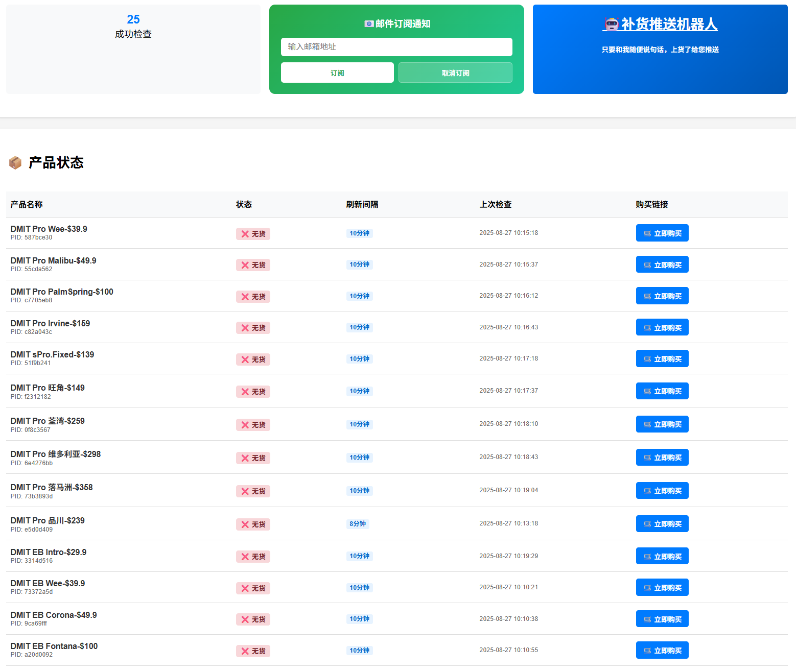The width and height of the screenshot is (796, 672).
Task: Click the mail icon beside 邮件订阅通知
Action: click(369, 24)
